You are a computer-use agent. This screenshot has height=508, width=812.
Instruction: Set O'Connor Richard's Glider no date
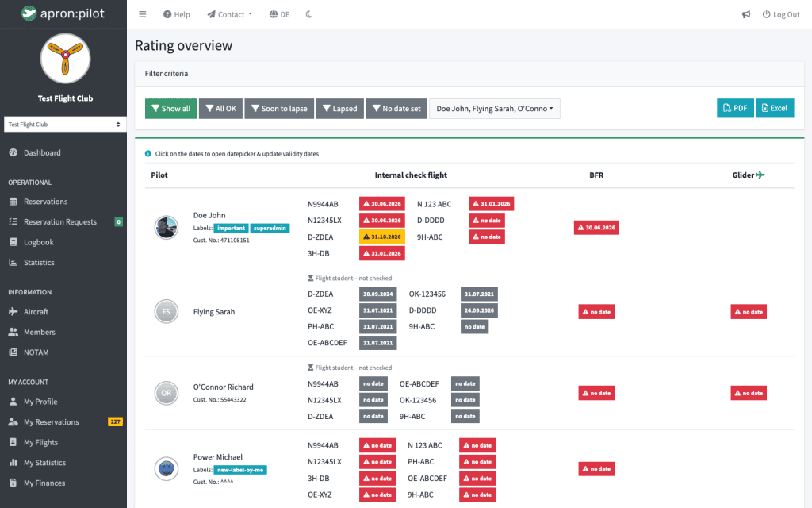[749, 393]
